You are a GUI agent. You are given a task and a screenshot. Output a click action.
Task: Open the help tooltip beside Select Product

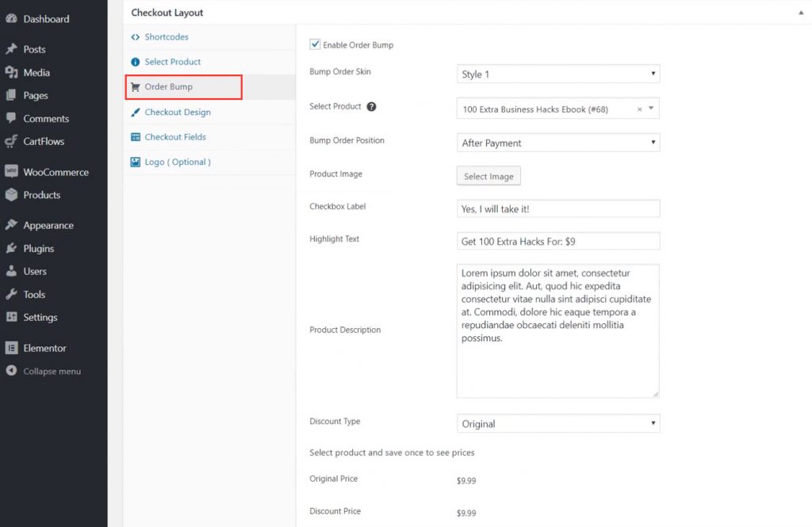click(371, 106)
